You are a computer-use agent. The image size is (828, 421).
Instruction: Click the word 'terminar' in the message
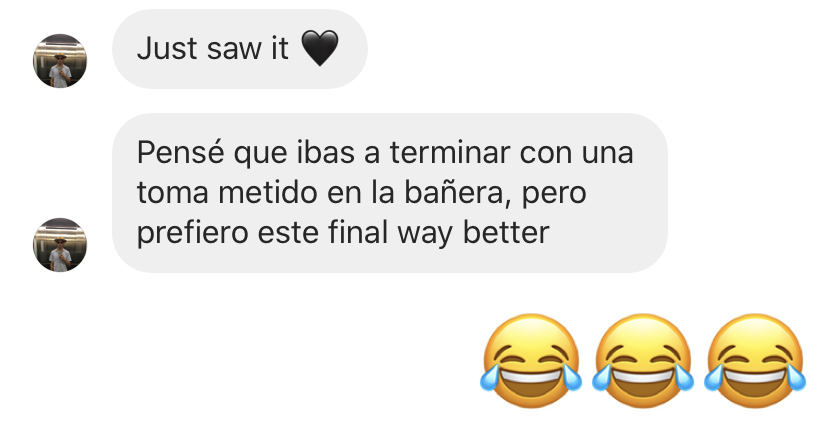tap(450, 153)
